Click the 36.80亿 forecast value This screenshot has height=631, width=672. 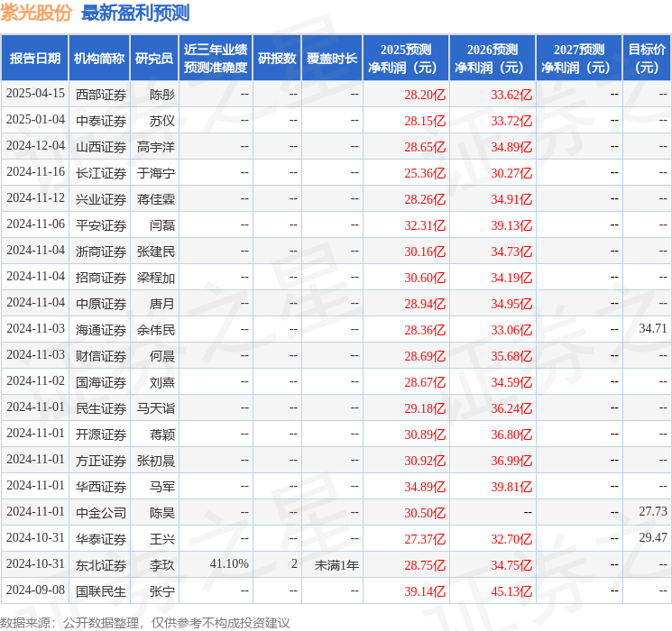[511, 434]
